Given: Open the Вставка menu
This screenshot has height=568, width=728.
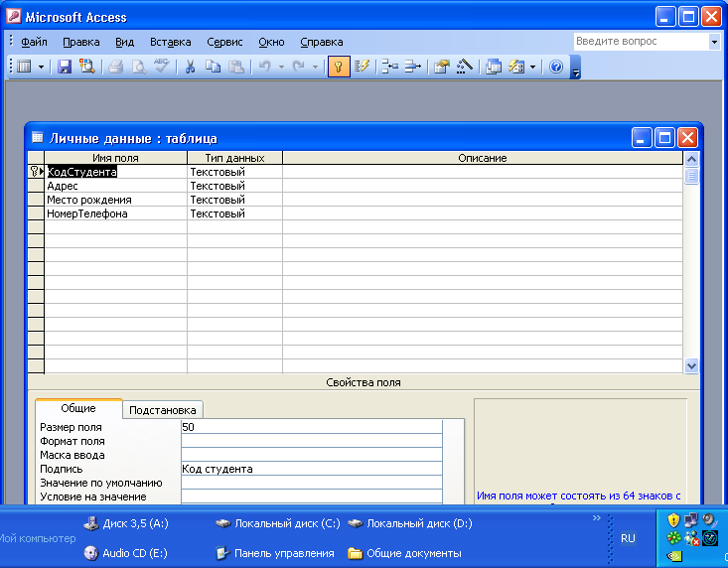Looking at the screenshot, I should (171, 42).
